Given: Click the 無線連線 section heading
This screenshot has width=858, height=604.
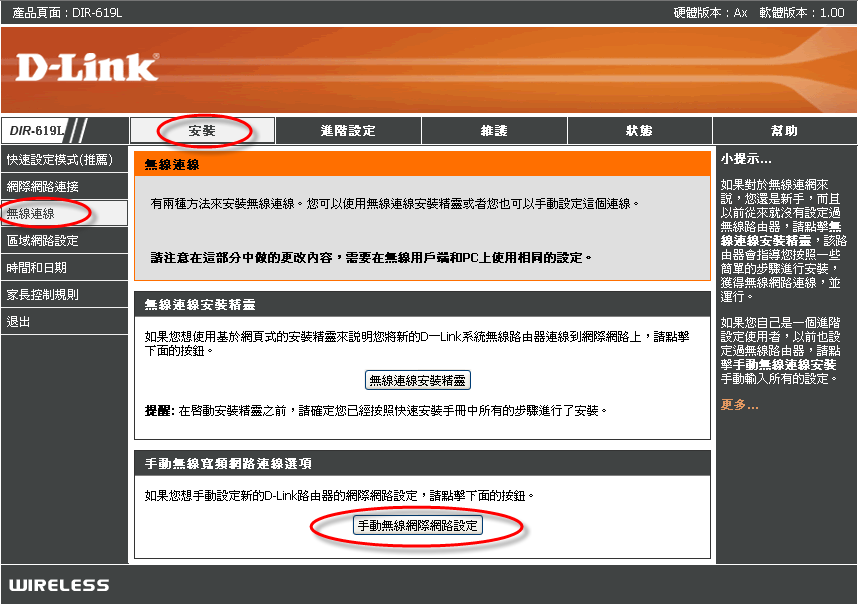Looking at the screenshot, I should pyautogui.click(x=172, y=165).
